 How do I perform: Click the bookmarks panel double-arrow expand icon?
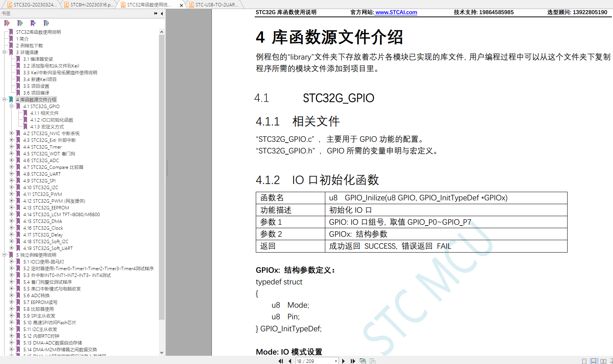[x=156, y=14]
